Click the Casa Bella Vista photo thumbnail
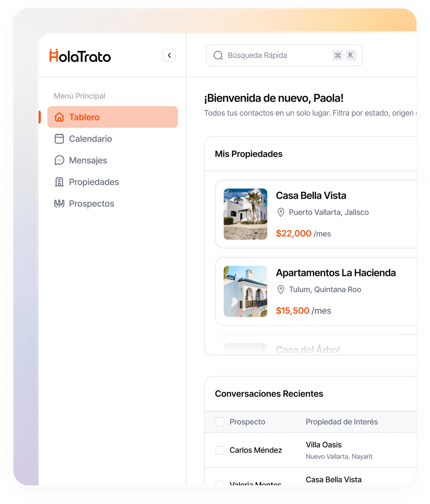 [245, 214]
